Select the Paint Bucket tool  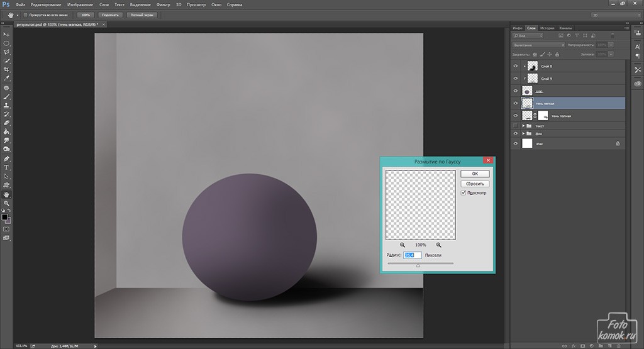[6, 131]
